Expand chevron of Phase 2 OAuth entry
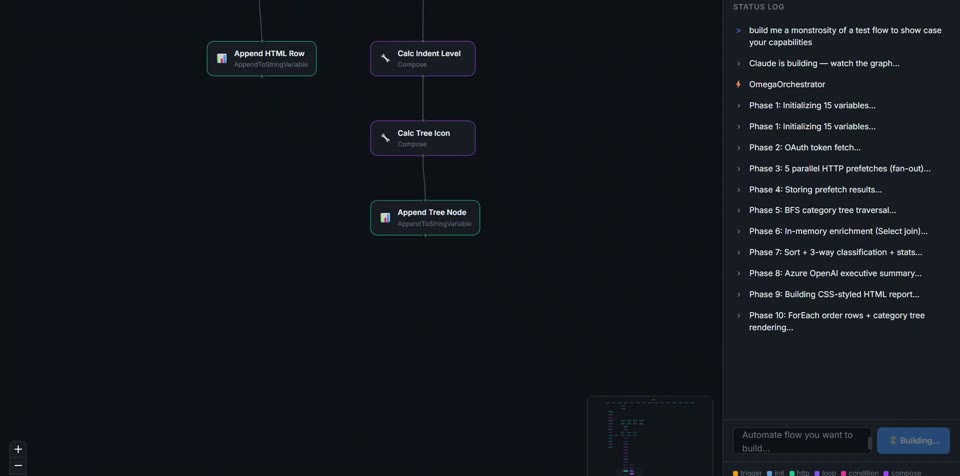The height and width of the screenshot is (476, 960). pyautogui.click(x=738, y=148)
